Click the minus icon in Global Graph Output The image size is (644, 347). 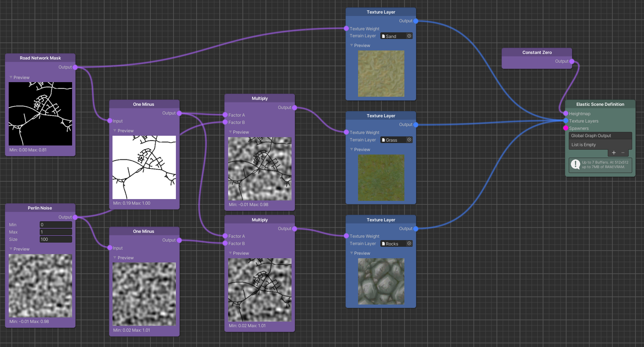click(x=623, y=153)
